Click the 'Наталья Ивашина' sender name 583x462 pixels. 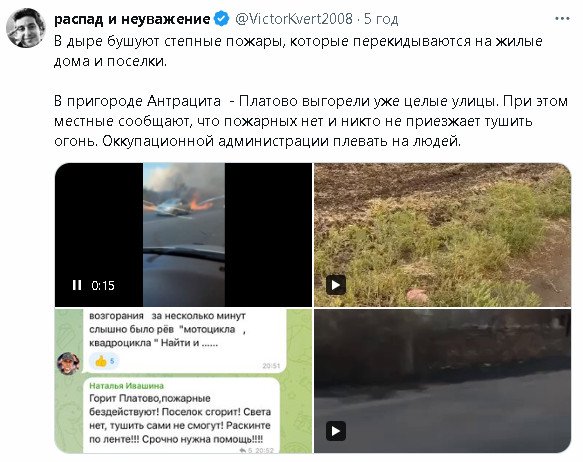pos(126,385)
